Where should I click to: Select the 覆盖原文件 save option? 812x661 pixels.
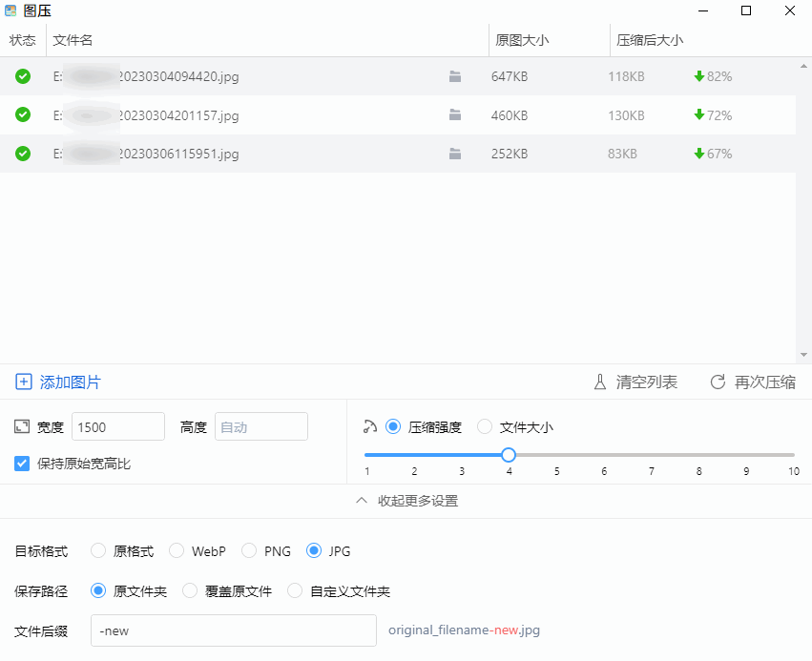click(190, 591)
